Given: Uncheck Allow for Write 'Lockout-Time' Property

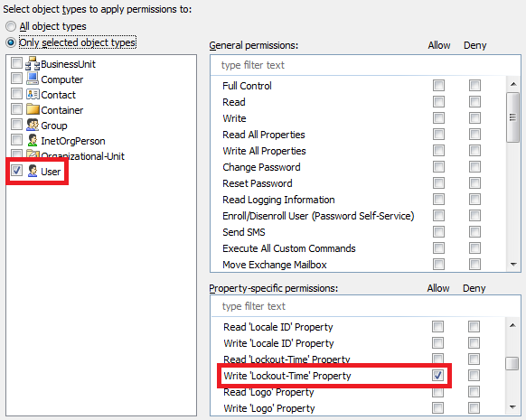Looking at the screenshot, I should [437, 375].
